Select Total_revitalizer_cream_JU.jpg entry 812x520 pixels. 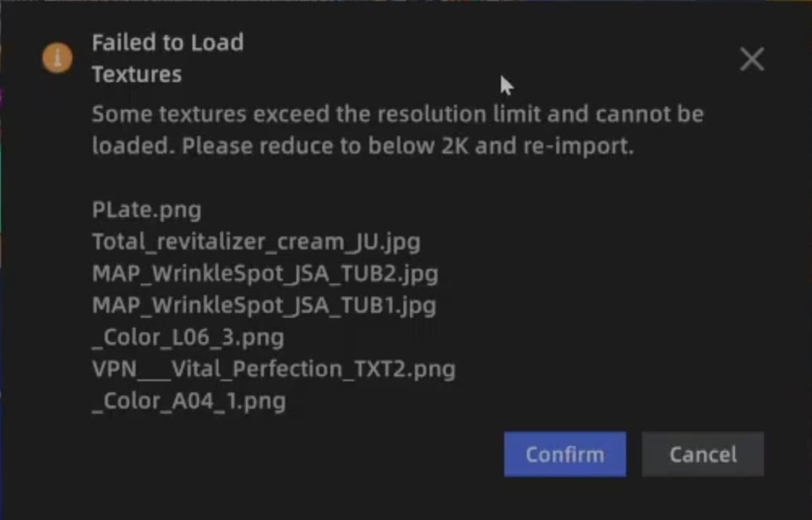257,242
